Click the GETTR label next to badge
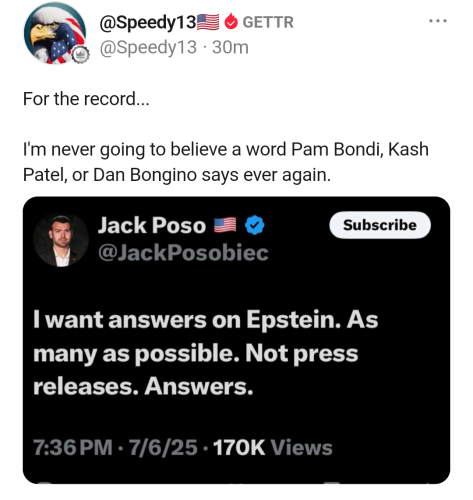473x500 pixels. [x=268, y=22]
